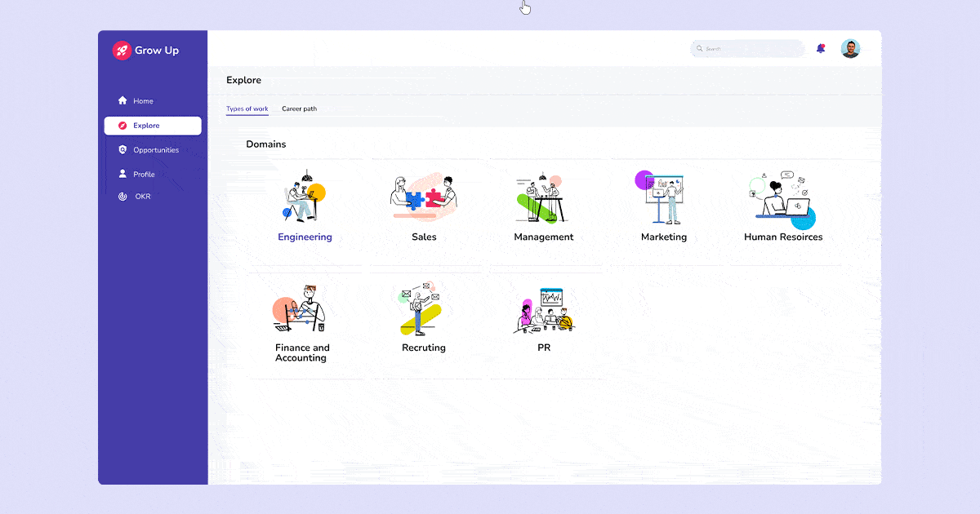980x514 pixels.
Task: Choose the Human Resources domain illustration
Action: point(782,198)
